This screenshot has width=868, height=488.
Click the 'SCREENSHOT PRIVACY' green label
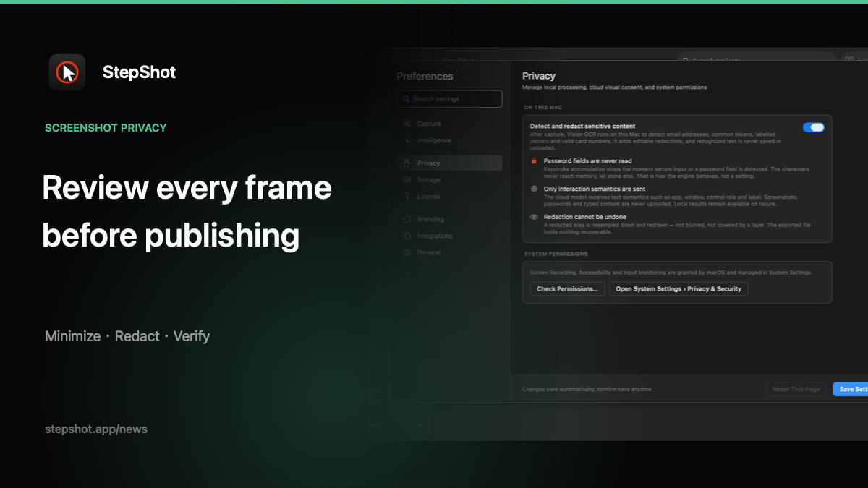[106, 128]
